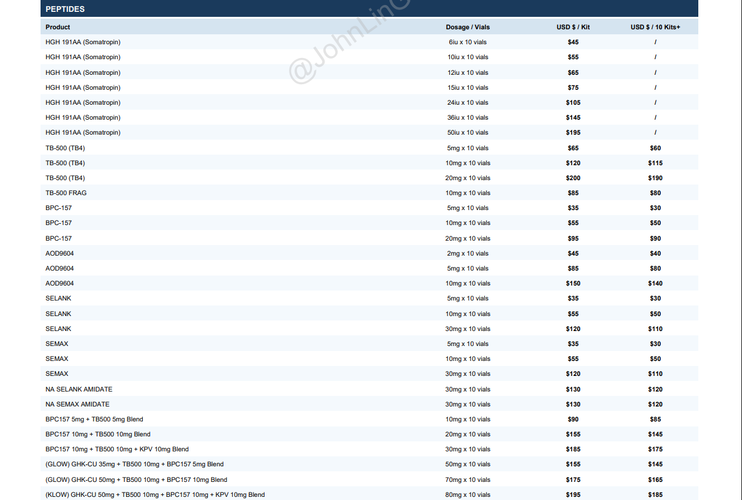Click the $85 kit price in TB-500 FRAG row
This screenshot has width=742, height=500.
(573, 193)
